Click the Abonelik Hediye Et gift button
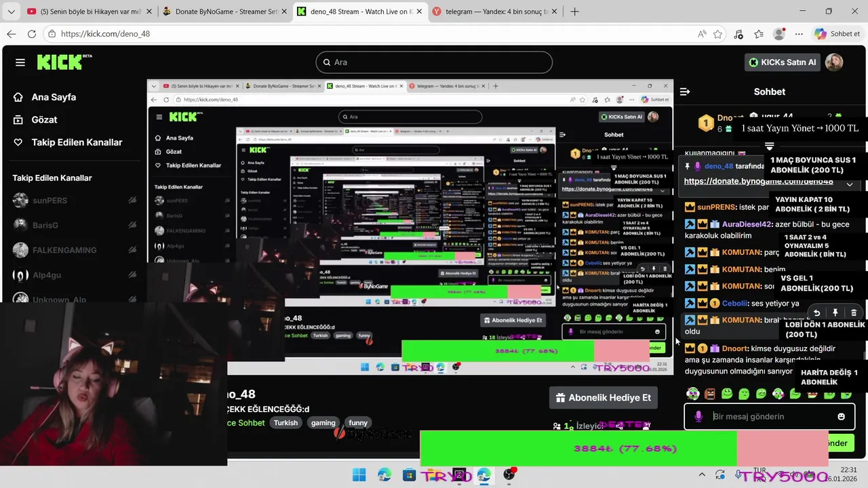 click(602, 398)
